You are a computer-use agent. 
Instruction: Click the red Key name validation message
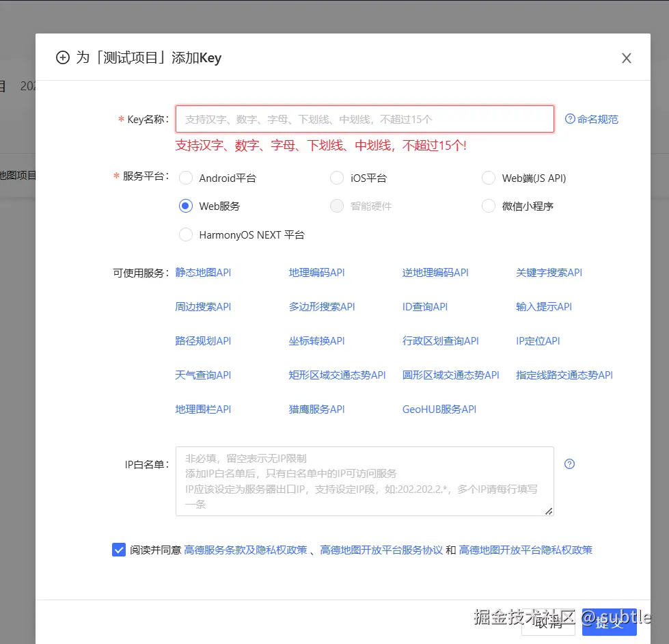coord(321,146)
